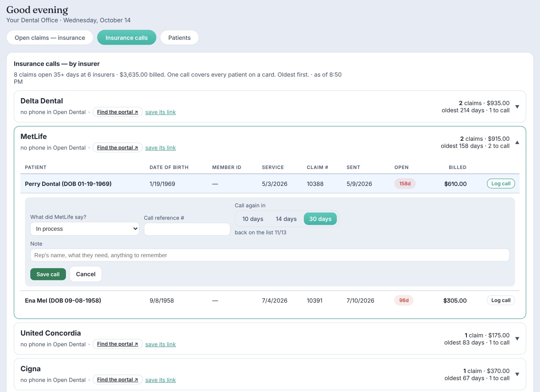Click the Delta Dental insurer name
Image resolution: width=540 pixels, height=392 pixels.
[42, 101]
